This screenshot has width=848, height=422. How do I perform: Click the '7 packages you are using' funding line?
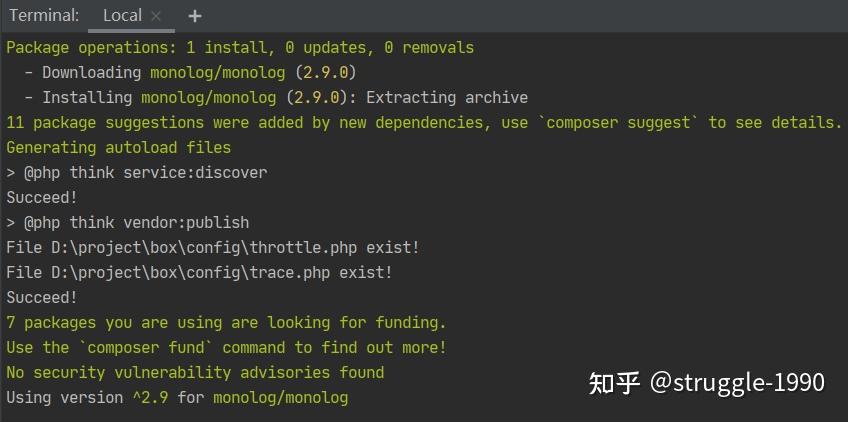click(227, 322)
